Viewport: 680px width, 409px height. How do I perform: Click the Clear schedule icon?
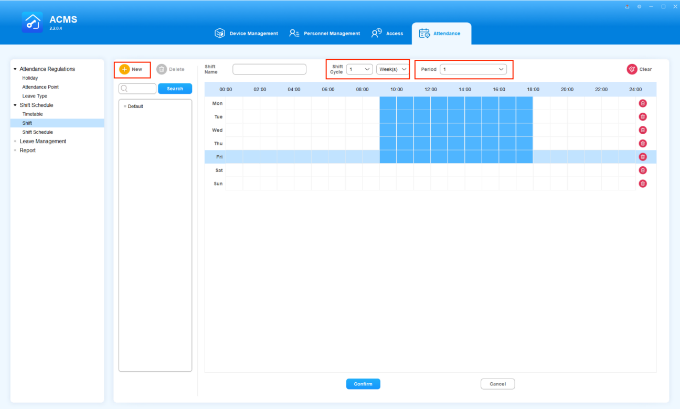pyautogui.click(x=632, y=69)
